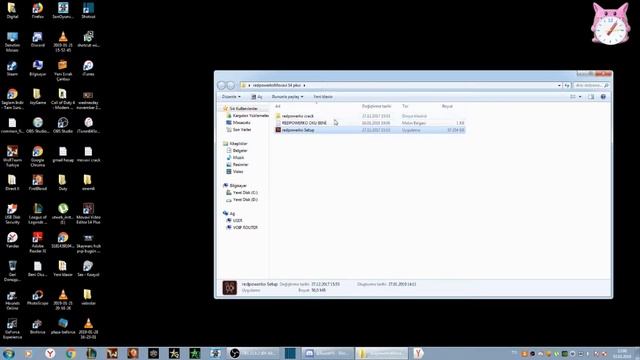Image resolution: width=640 pixels, height=360 pixels.
Task: Open the address bar history dropdown
Action: click(x=559, y=85)
